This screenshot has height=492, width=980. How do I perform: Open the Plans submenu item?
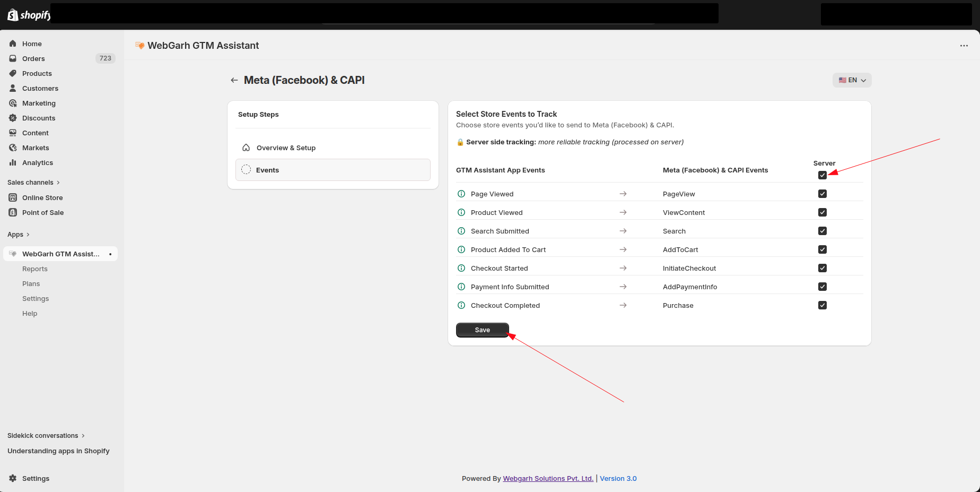[31, 283]
